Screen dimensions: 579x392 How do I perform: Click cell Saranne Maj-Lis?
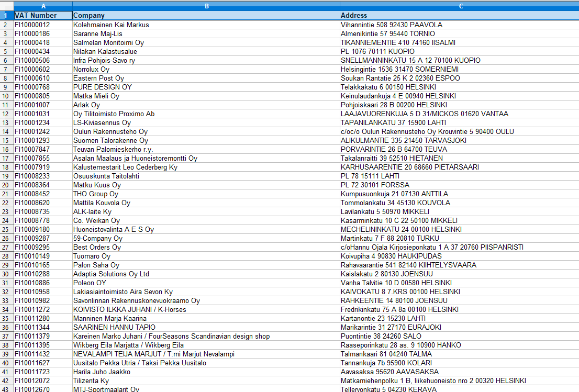(206, 33)
